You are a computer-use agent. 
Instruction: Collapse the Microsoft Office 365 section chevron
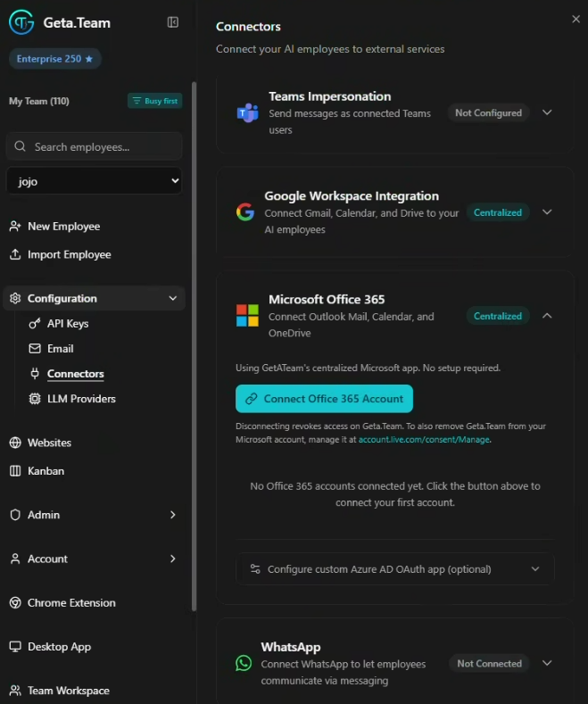pos(547,316)
